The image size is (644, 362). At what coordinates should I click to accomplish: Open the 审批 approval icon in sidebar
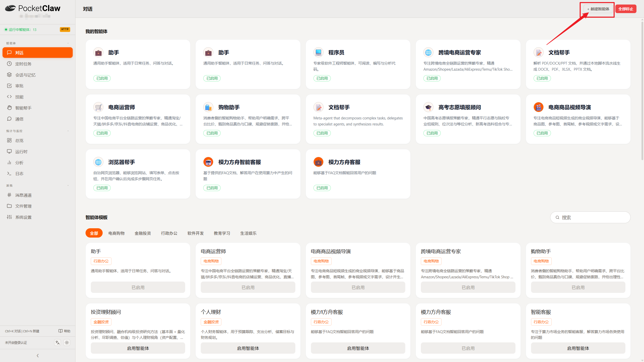pos(9,86)
